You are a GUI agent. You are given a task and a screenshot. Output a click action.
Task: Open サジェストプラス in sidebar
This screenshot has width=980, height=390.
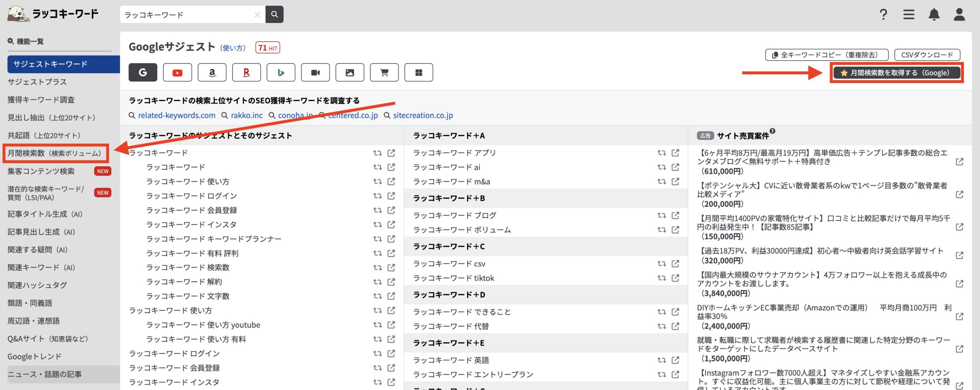(x=37, y=82)
